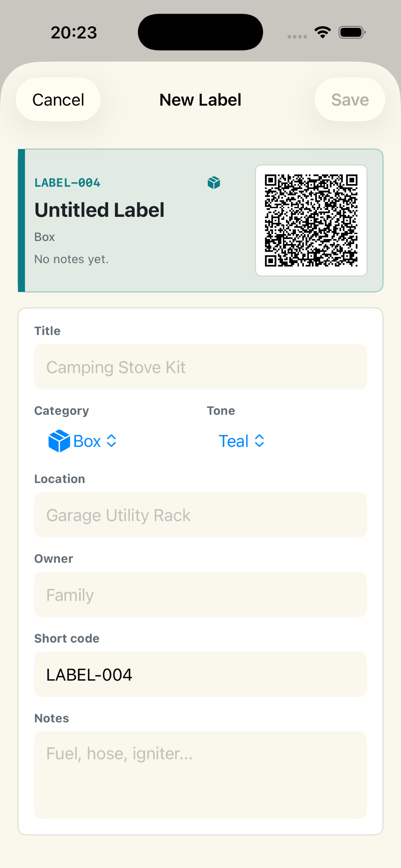Image resolution: width=401 pixels, height=868 pixels.
Task: Click the battery icon in status bar
Action: click(x=352, y=32)
